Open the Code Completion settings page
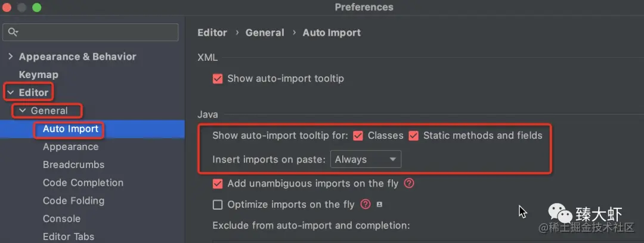 tap(83, 183)
